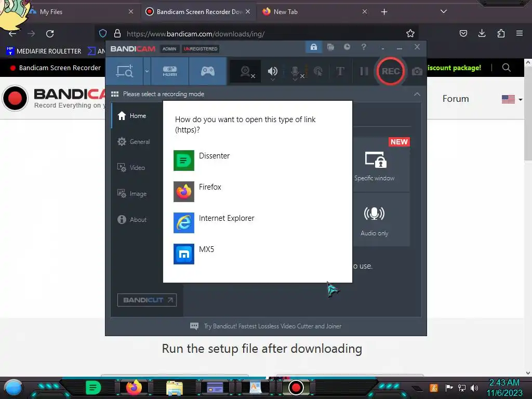The width and height of the screenshot is (532, 399).
Task: Click grid icon beside recording mode text
Action: [115, 94]
